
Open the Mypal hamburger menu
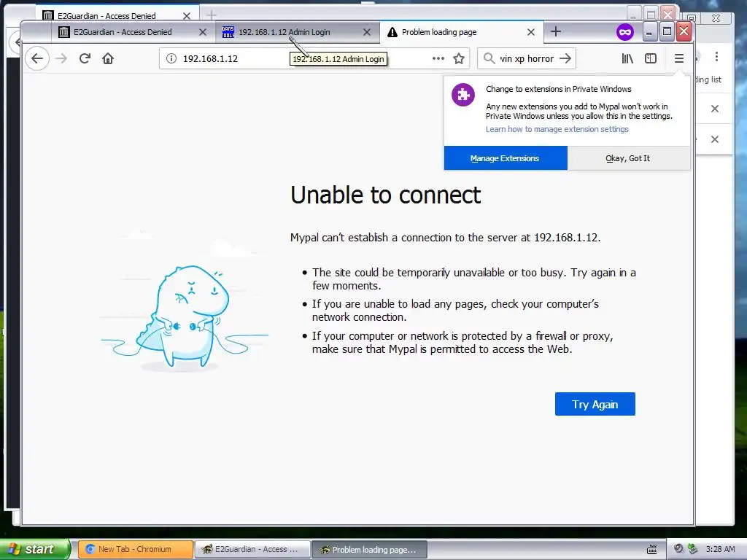pos(679,58)
